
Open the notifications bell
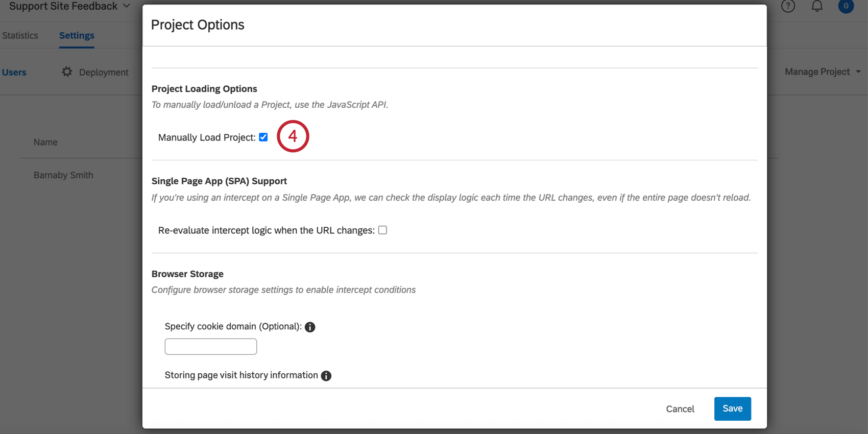(x=817, y=6)
